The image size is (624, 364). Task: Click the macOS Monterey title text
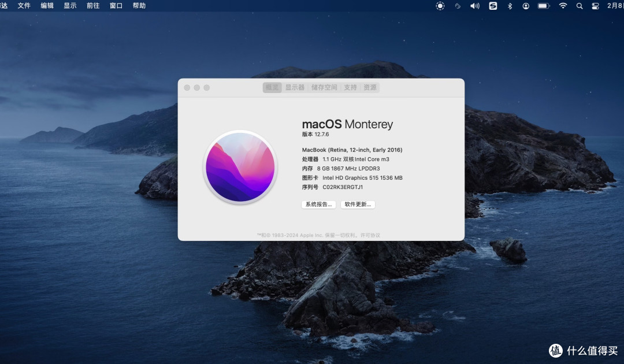(347, 124)
